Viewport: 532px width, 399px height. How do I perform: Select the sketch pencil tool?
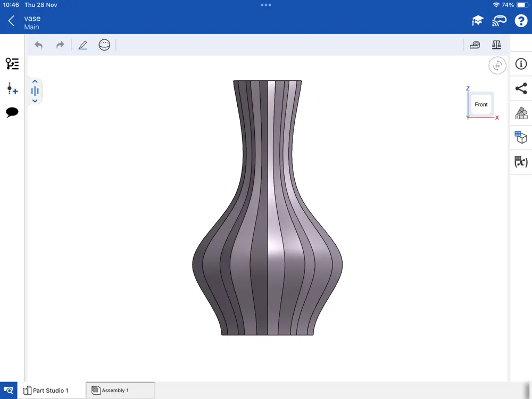click(83, 45)
